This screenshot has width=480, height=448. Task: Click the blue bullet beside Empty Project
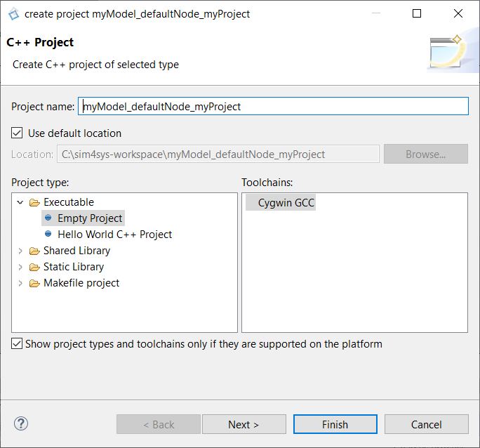pos(48,218)
